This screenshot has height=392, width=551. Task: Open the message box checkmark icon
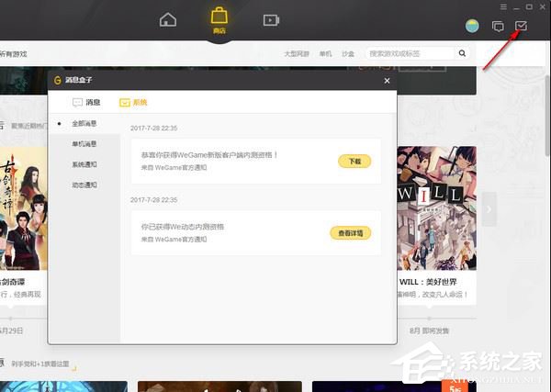click(x=521, y=26)
